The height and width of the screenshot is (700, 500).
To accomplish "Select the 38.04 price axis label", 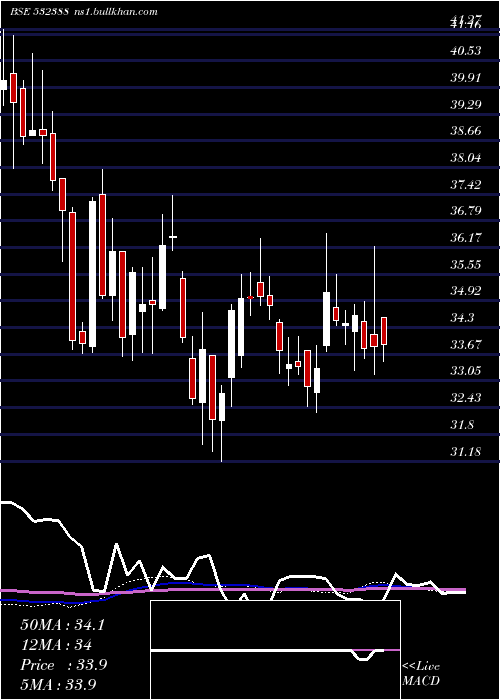I will coord(466,158).
